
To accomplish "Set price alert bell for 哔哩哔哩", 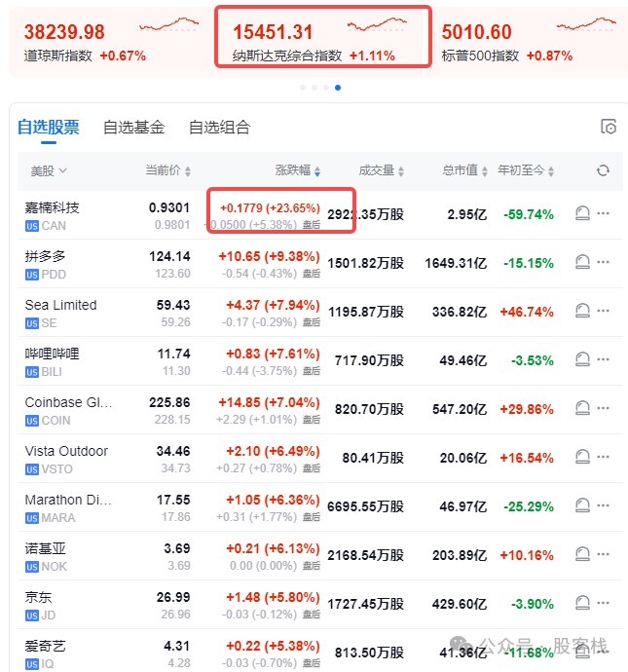I will click(582, 359).
